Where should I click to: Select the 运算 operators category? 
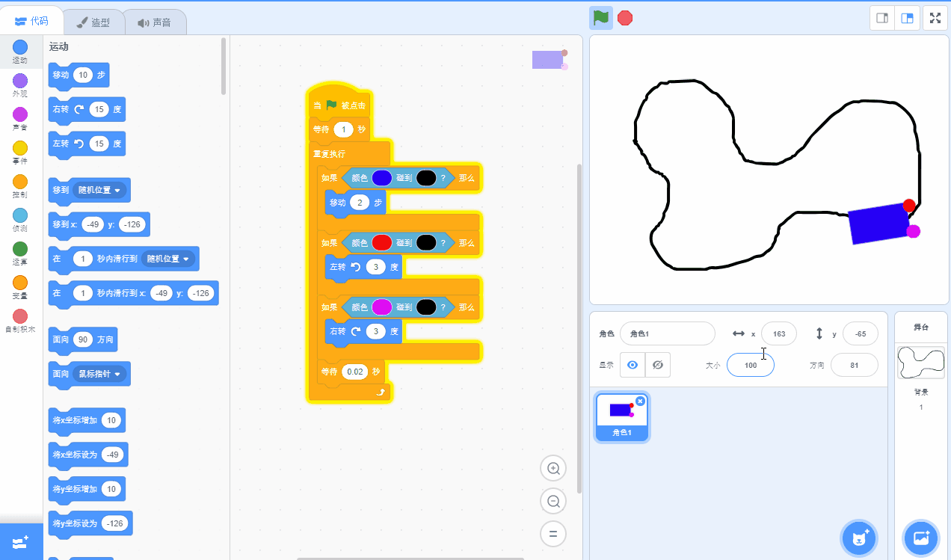coord(20,253)
